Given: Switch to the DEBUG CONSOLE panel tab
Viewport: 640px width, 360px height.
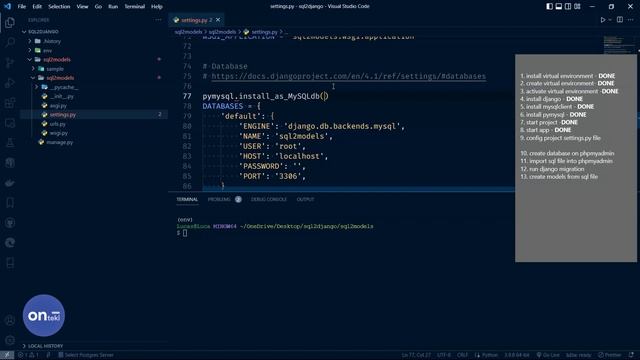Looking at the screenshot, I should [269, 200].
